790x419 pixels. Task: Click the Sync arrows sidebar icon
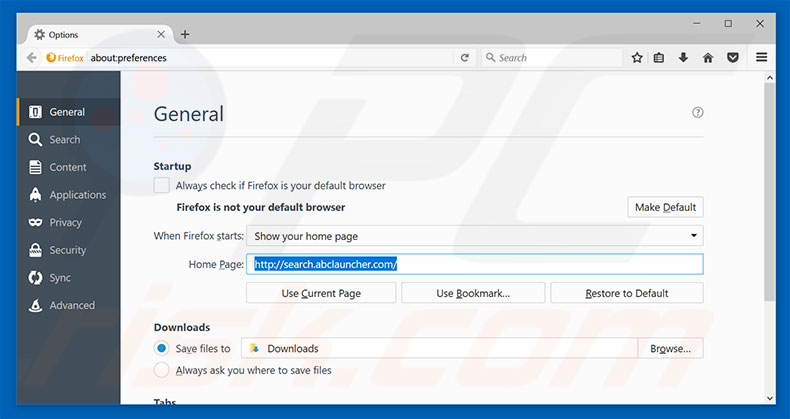[x=35, y=277]
